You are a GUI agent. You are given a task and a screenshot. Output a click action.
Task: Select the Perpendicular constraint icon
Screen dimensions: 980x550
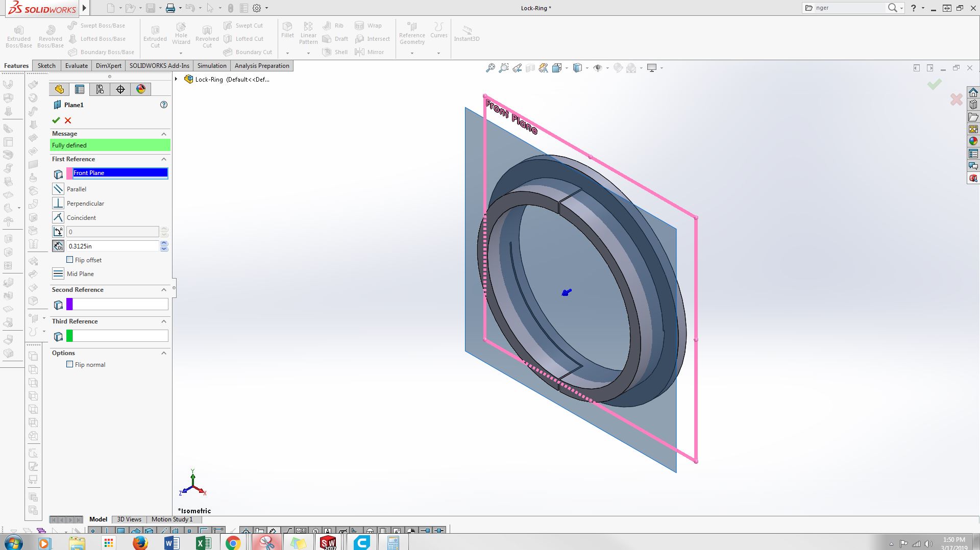(x=58, y=203)
